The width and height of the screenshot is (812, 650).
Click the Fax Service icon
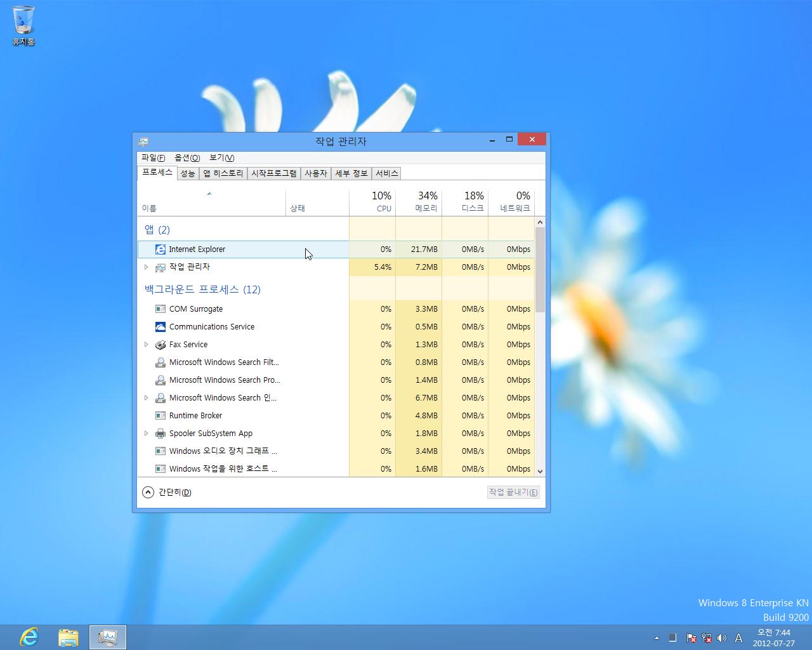point(160,345)
